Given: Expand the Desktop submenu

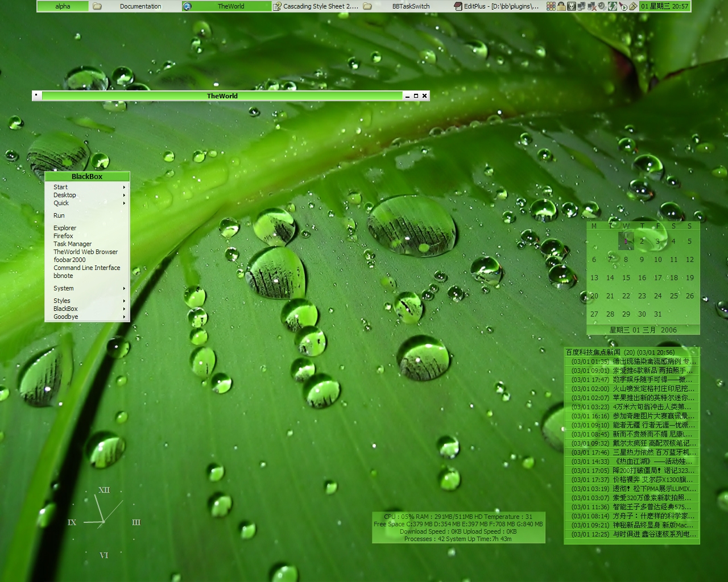Looking at the screenshot, I should tap(87, 195).
